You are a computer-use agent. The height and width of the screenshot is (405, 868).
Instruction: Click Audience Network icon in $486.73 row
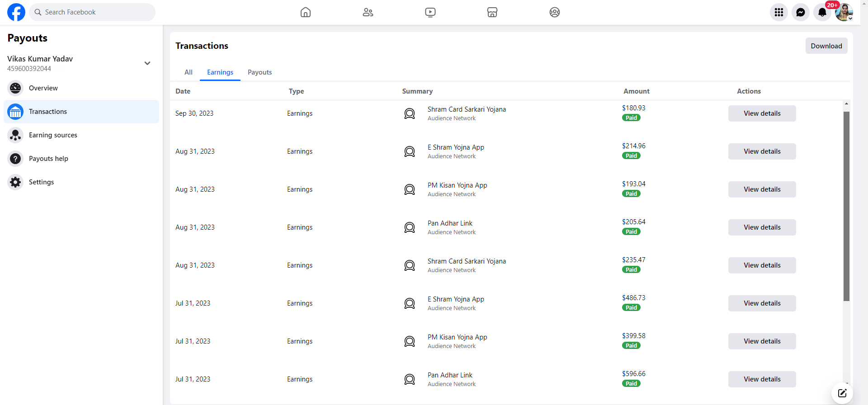pyautogui.click(x=410, y=303)
